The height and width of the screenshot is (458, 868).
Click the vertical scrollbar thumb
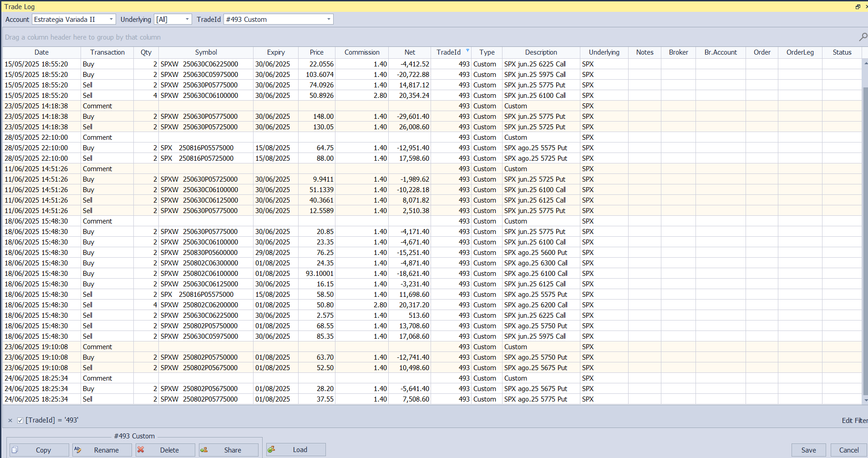(865, 241)
